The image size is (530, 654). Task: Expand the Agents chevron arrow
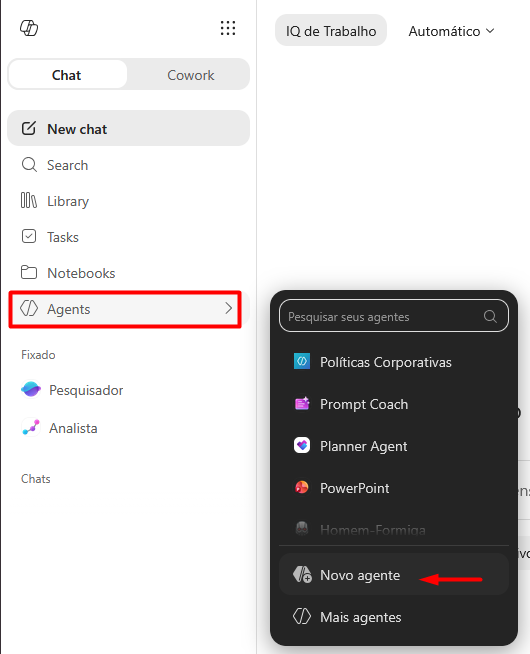(x=228, y=308)
